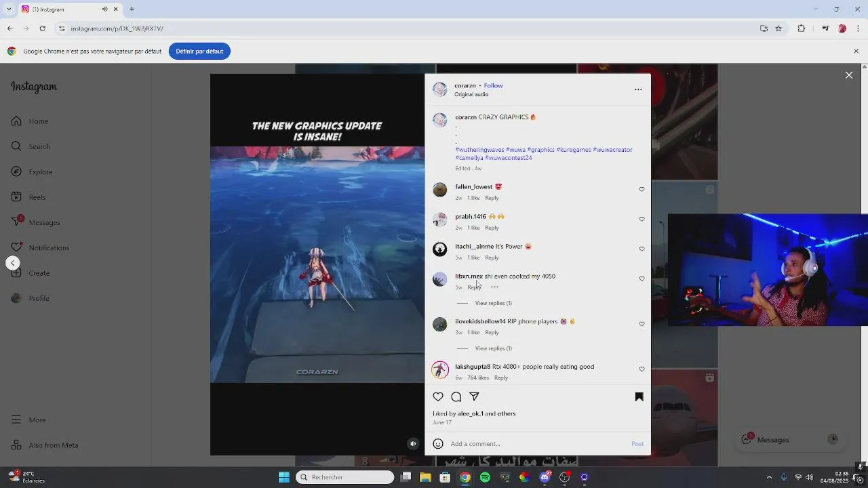This screenshot has height=488, width=868.
Task: Open floating Messages widget
Action: 791,440
